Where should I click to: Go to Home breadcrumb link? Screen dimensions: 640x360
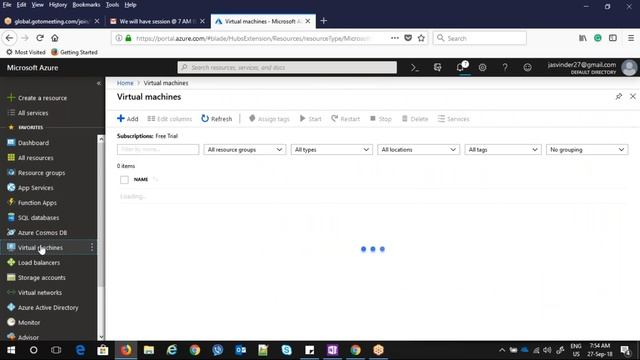[x=125, y=83]
